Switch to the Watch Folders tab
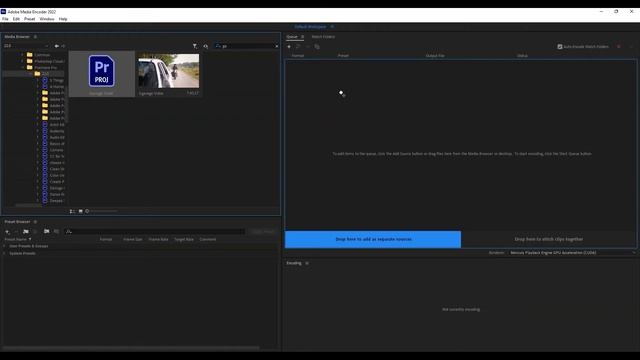 (323, 37)
